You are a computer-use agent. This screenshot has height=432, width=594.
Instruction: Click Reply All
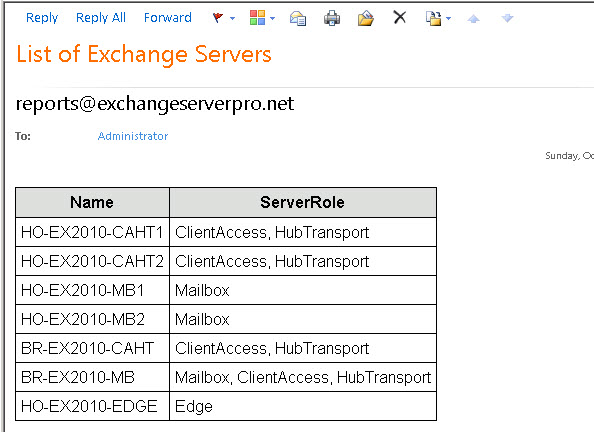[x=101, y=17]
